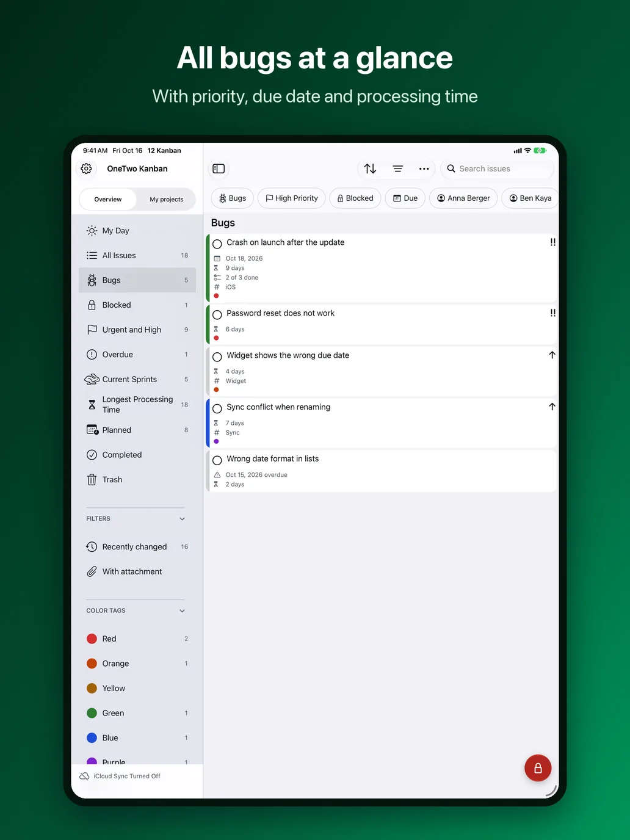Click the Blocked padlock icon in sidebar
The width and height of the screenshot is (630, 840).
pyautogui.click(x=92, y=305)
